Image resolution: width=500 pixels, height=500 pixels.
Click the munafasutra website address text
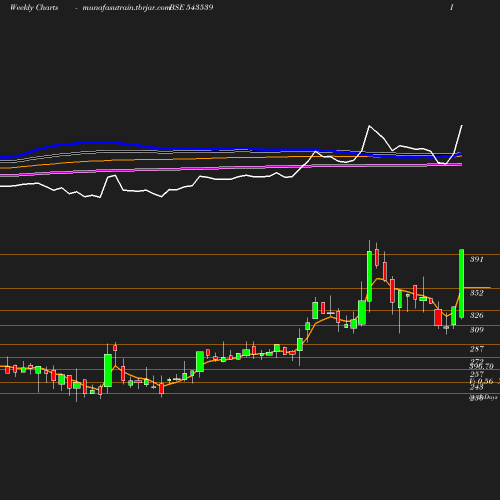[x=126, y=8]
